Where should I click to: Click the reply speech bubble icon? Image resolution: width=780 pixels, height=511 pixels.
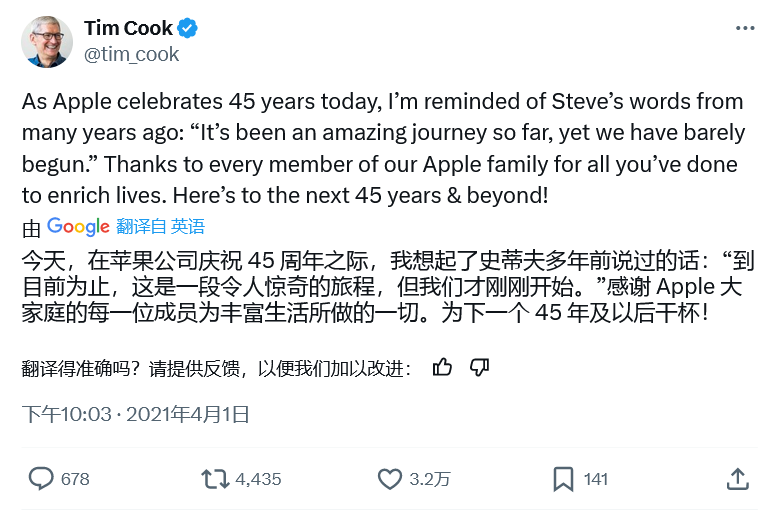pos(40,479)
